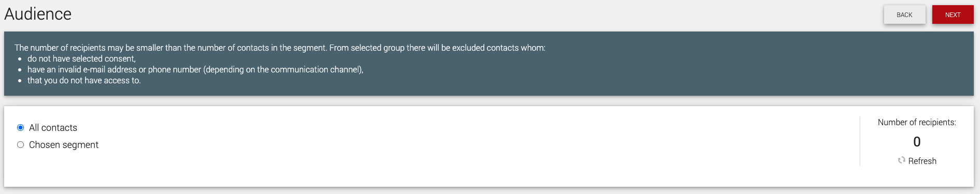
Task: Click 'that you do not have access to' bullet
Action: (84, 80)
